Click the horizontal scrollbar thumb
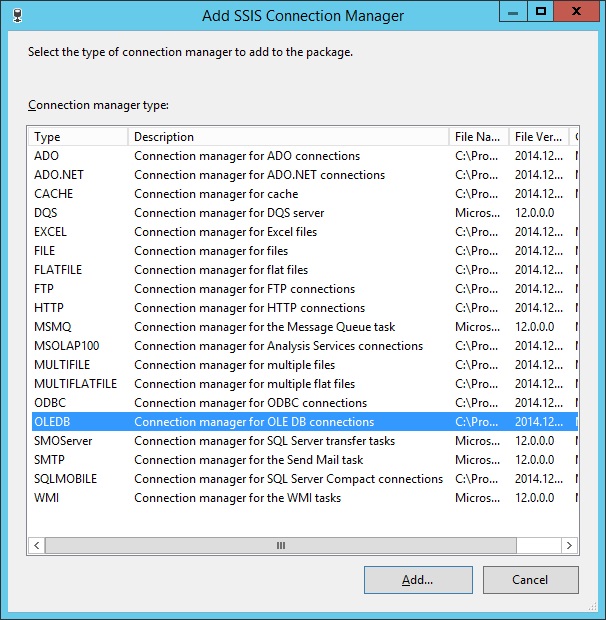The width and height of the screenshot is (606, 620). pyautogui.click(x=281, y=546)
